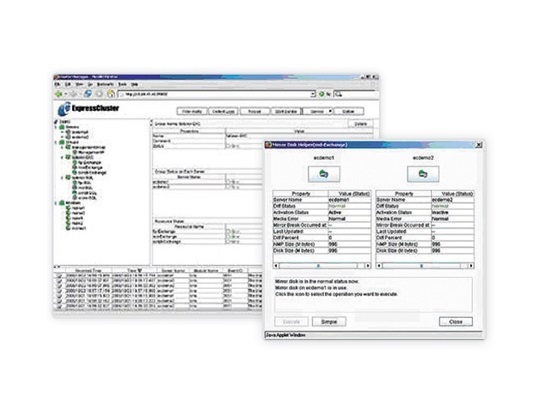
Task: Reload the page with the blue refresh icon
Action: [88, 94]
